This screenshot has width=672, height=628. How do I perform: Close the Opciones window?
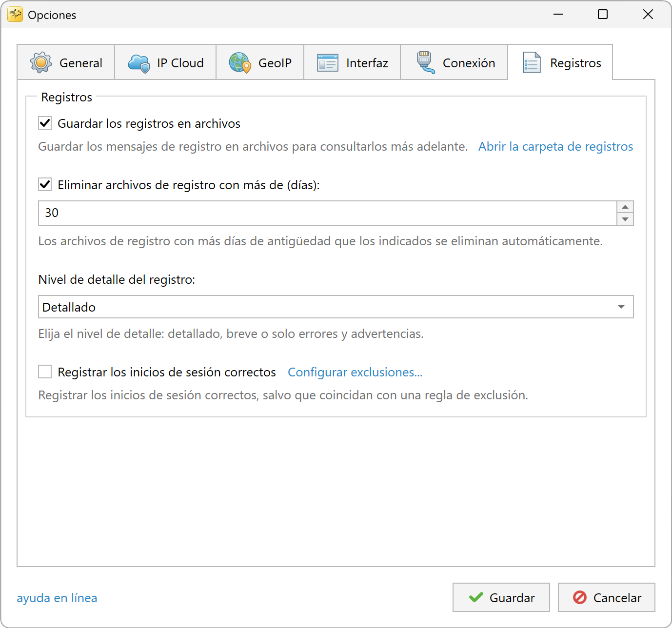pos(648,14)
